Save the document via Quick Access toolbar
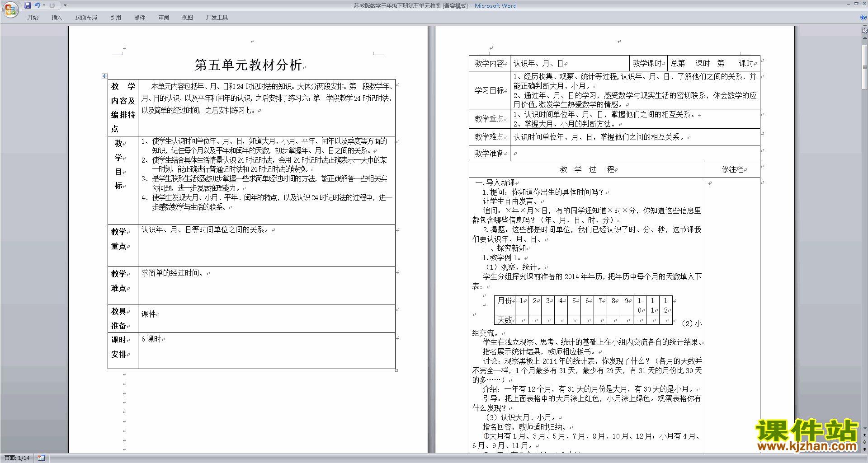868x463 pixels. [28, 5]
